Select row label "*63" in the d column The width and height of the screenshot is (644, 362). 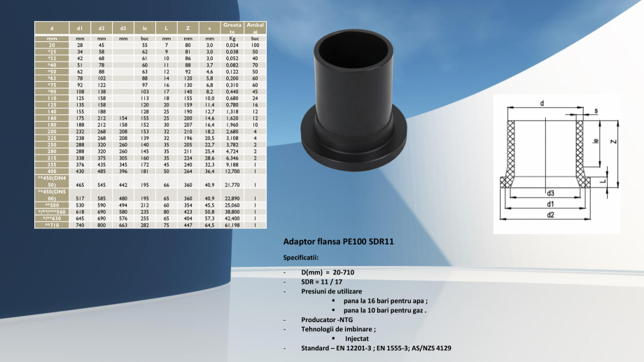pyautogui.click(x=52, y=78)
